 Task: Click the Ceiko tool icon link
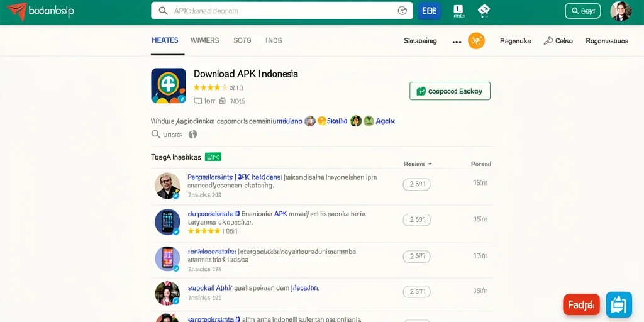point(558,41)
